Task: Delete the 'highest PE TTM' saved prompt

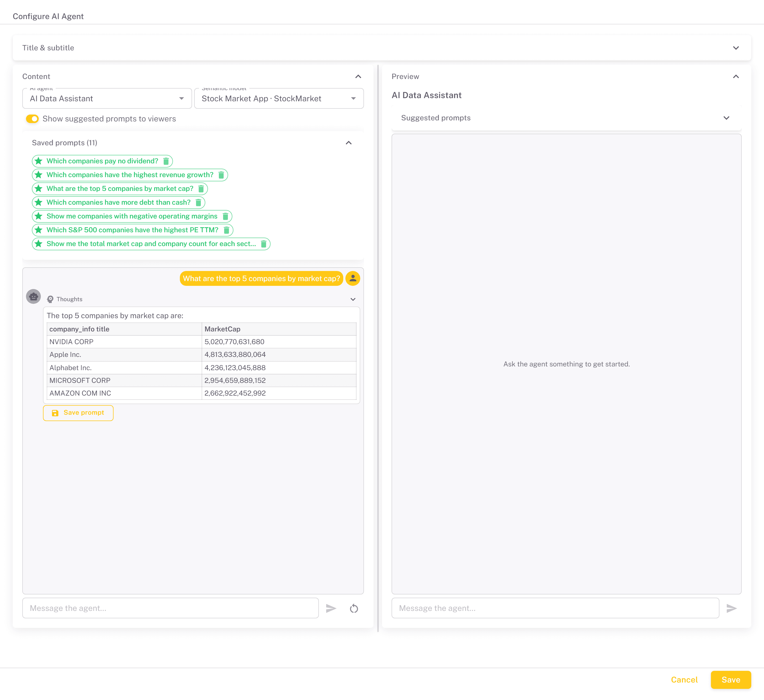Action: pyautogui.click(x=227, y=230)
